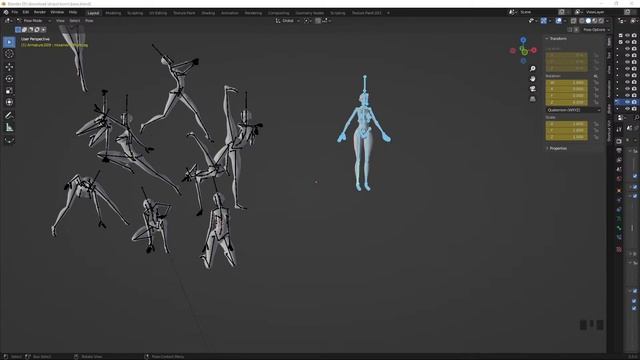640x360 pixels.
Task: Select the Select Box tool
Action: pos(9,42)
